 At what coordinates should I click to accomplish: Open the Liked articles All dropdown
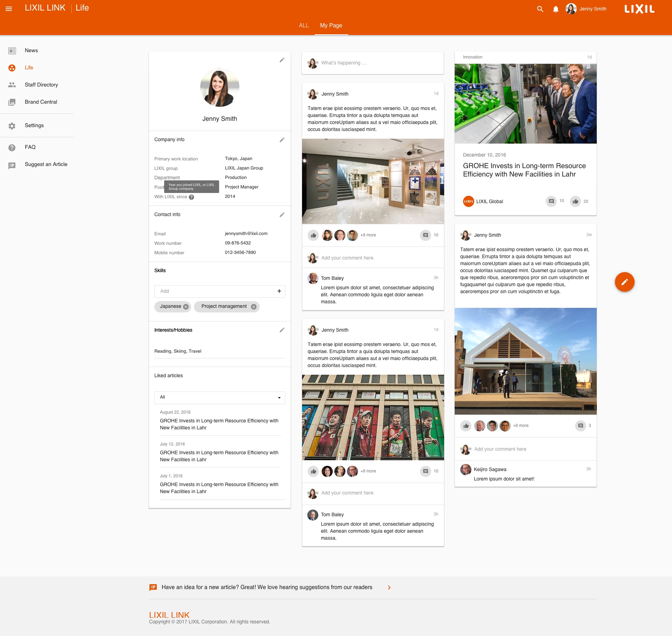point(219,397)
